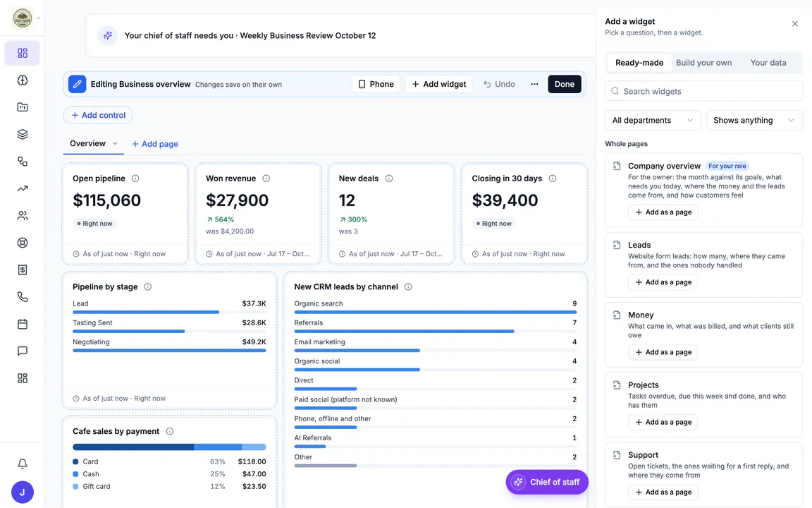Click the Referrals channel row label
The width and height of the screenshot is (812, 508).
click(x=309, y=322)
